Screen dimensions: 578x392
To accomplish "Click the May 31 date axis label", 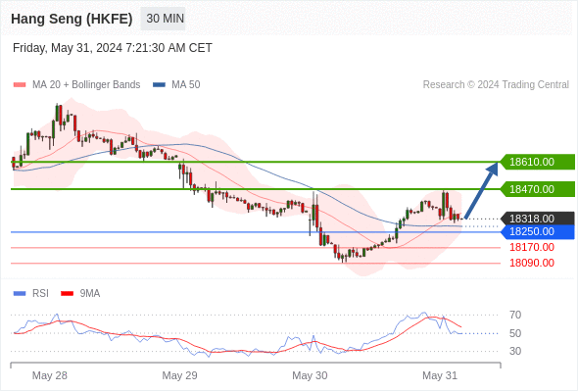I will 440,375.
